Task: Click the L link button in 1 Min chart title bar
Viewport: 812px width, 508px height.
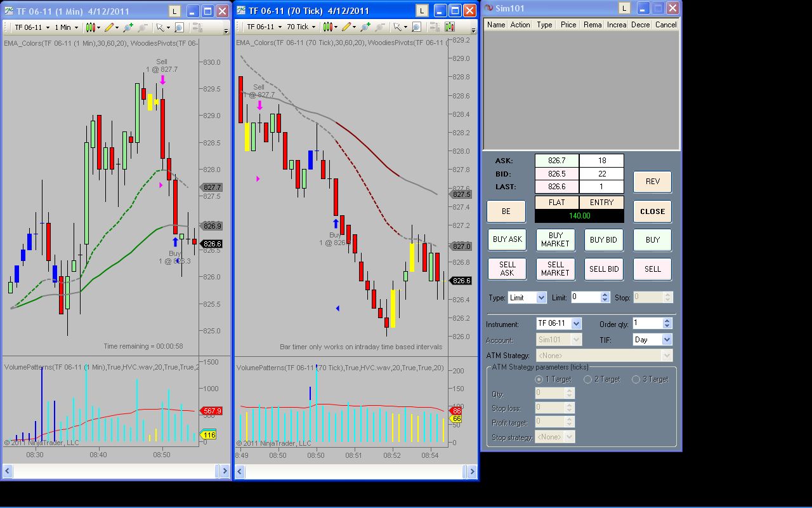Action: (175, 11)
